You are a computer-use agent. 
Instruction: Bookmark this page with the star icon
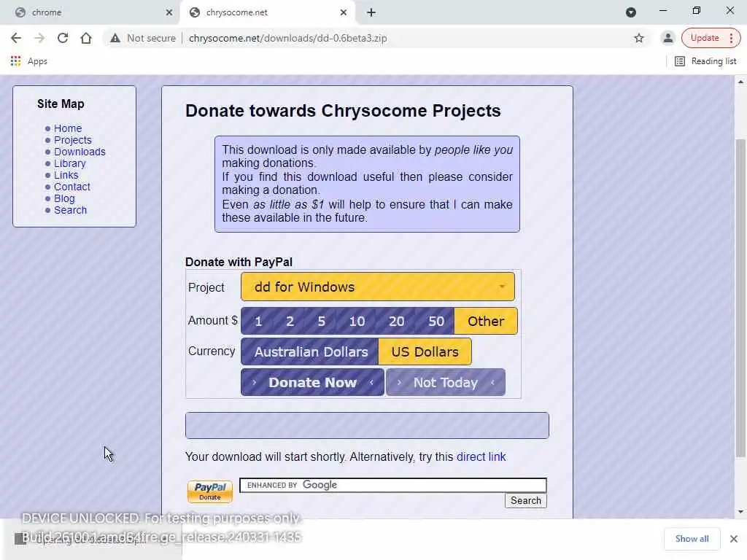pos(639,38)
